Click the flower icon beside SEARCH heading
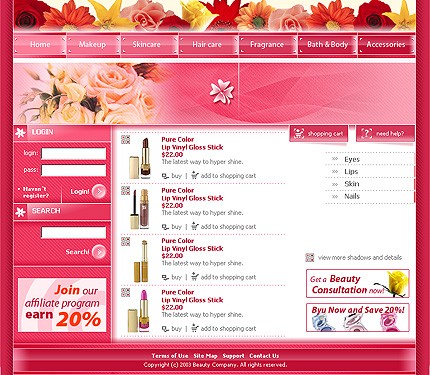Image resolution: width=430 pixels, height=375 pixels. point(20,212)
